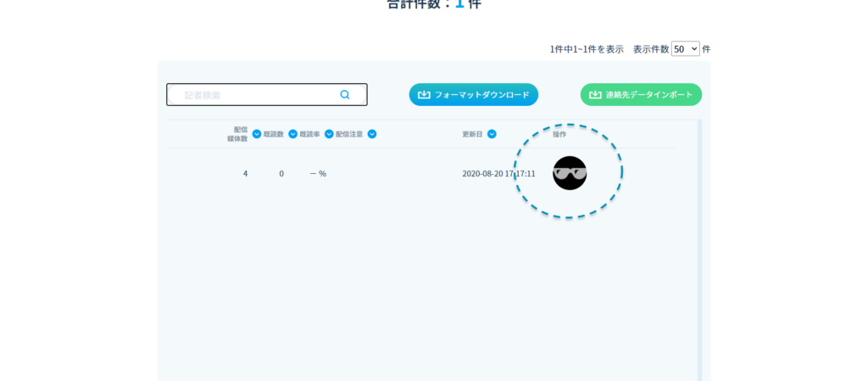Click the 操作 column header text
This screenshot has height=381, width=868.
click(559, 134)
